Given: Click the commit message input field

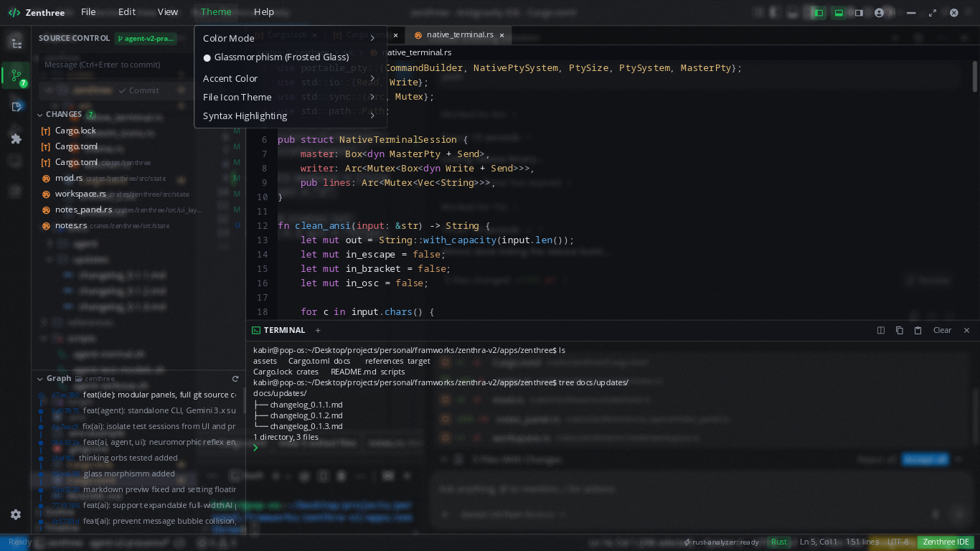Looking at the screenshot, I should 138,65.
